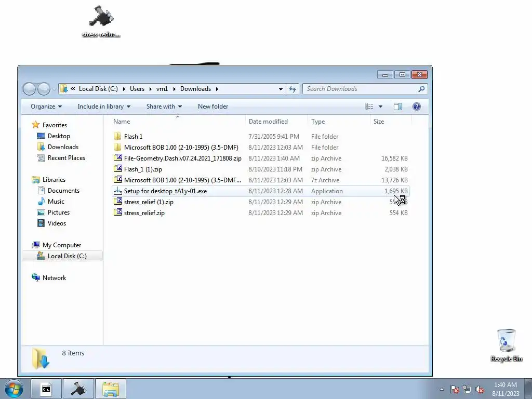Focus the Search Downloads field
532x399 pixels.
click(365, 89)
